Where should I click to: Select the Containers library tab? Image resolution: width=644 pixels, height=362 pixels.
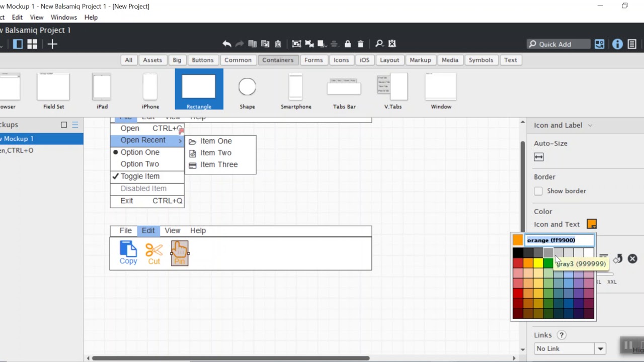point(278,60)
